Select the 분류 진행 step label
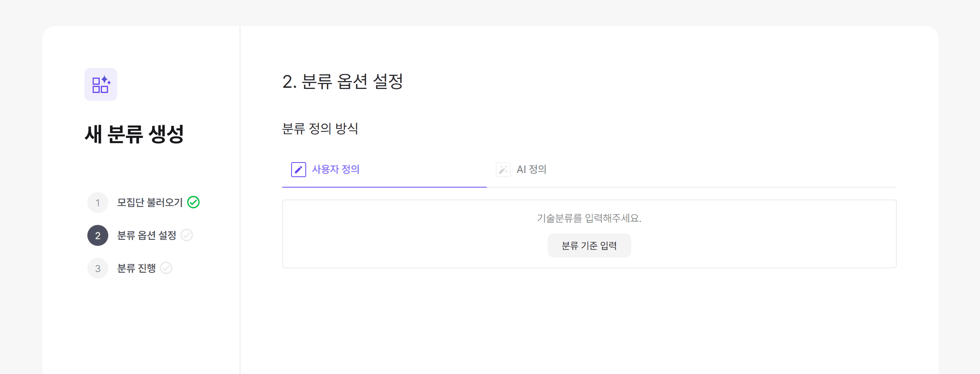 coord(136,269)
